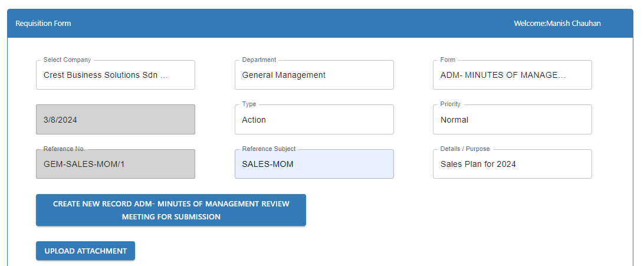Click the Welcome:Manish Chauhan user text

557,24
